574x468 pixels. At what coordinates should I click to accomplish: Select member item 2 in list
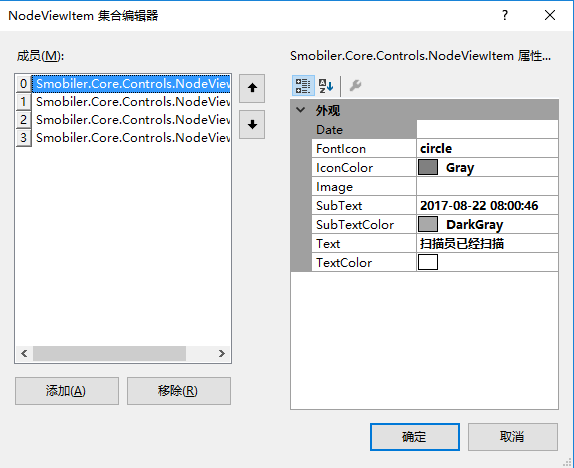(123, 120)
